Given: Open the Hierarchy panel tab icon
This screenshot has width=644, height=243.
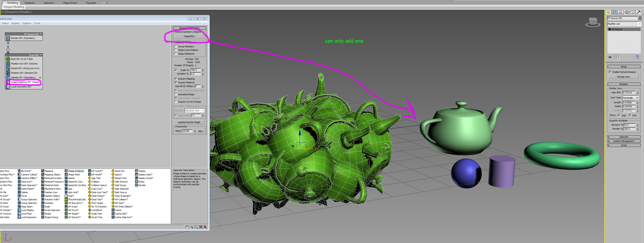Looking at the screenshot, I should click(621, 12).
